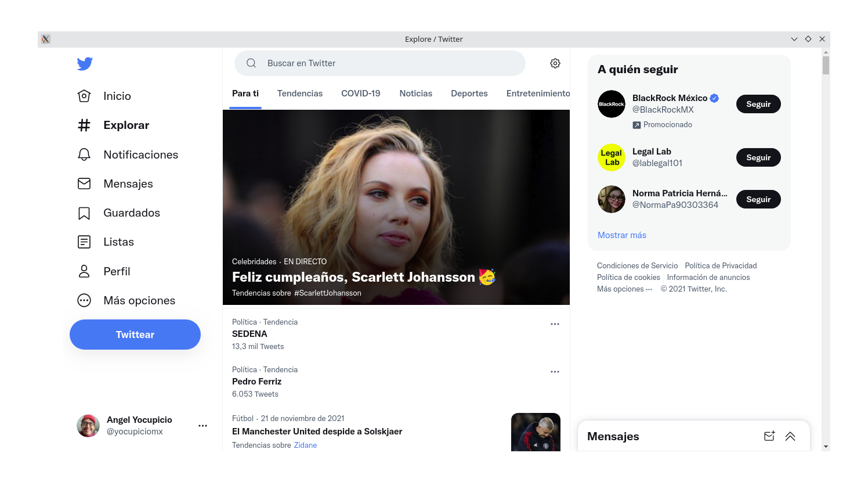Click the page scrollbar thumb
Image resolution: width=868 pixels, height=496 pixels.
[826, 65]
